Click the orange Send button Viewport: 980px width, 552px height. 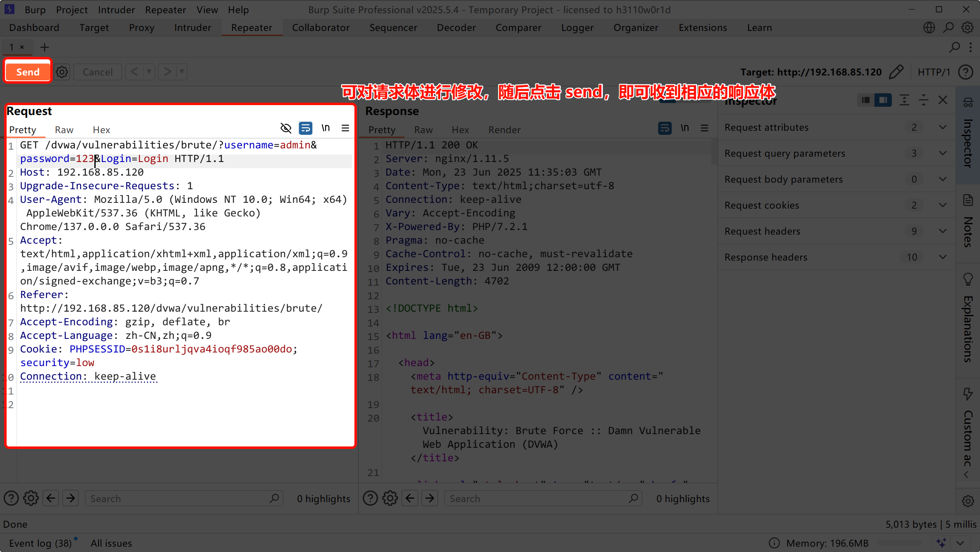click(28, 72)
